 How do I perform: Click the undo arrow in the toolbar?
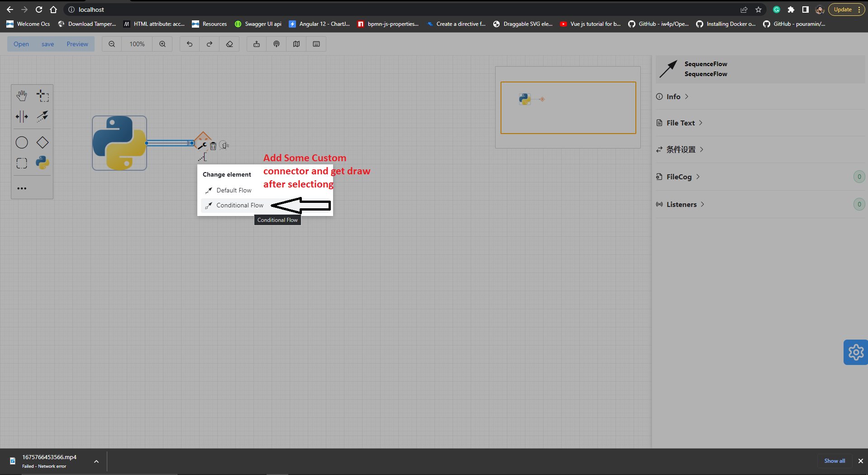click(x=189, y=44)
